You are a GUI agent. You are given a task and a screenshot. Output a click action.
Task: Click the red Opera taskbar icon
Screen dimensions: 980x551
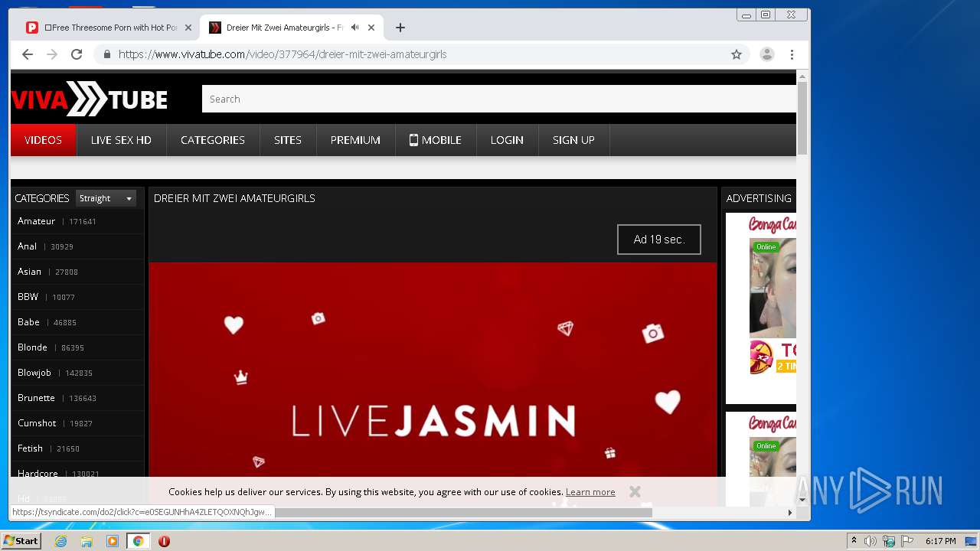[164, 541]
